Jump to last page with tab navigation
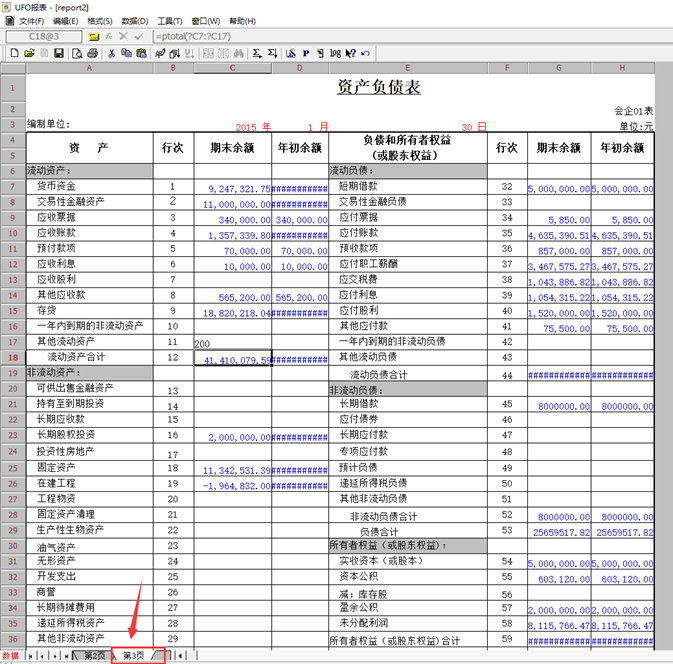Viewport: 673px width, 664px height. 67,656
